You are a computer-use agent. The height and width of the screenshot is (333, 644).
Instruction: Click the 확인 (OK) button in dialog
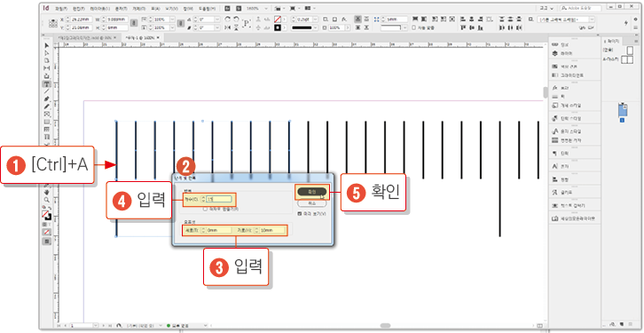[x=312, y=192]
